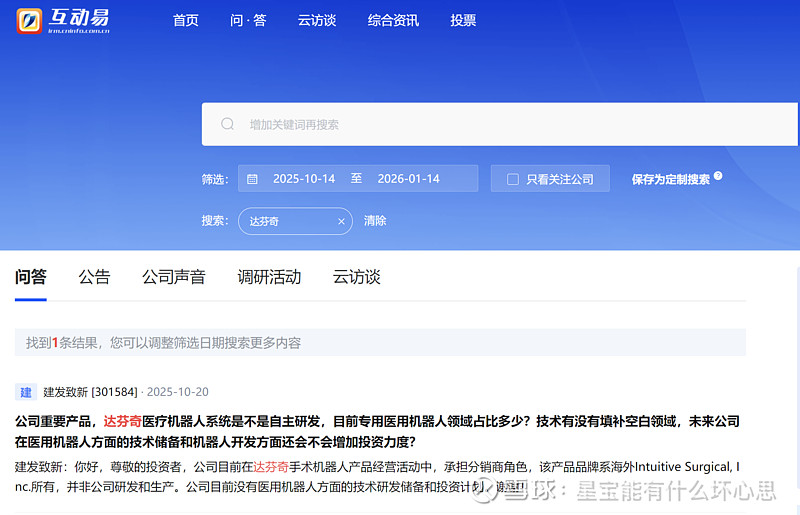Screen dimensions: 800x515
Task: Click the 建发致新 answer text
Action: tap(377, 477)
